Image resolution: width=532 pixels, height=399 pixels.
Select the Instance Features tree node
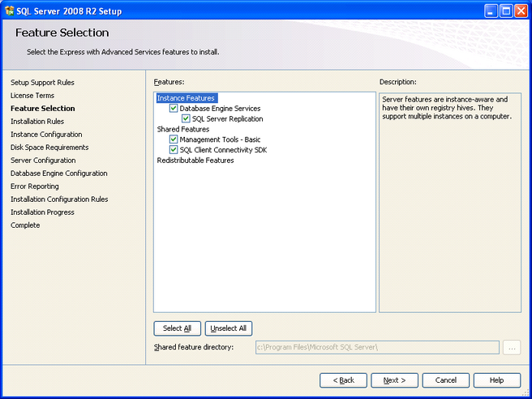point(186,98)
